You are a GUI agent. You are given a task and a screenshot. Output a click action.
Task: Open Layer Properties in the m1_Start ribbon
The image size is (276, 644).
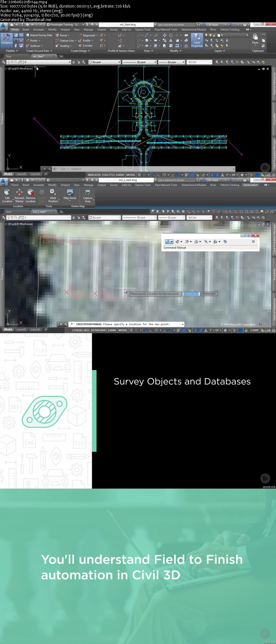pos(197,40)
